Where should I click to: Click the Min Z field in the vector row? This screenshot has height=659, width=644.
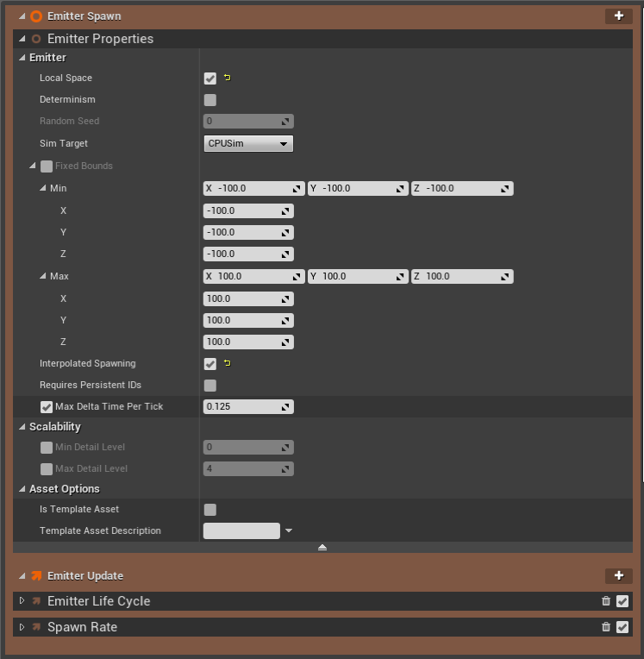(x=462, y=189)
